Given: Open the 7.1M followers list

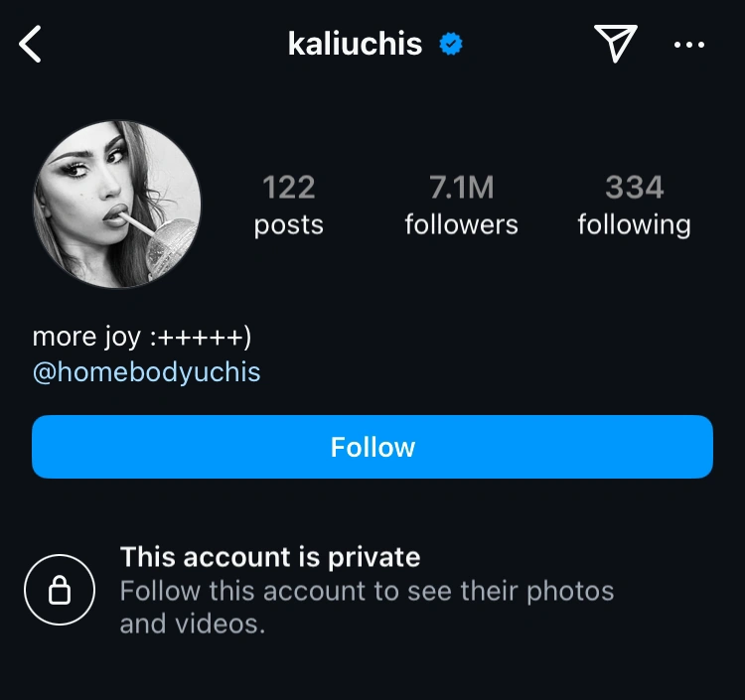Looking at the screenshot, I should tap(461, 206).
